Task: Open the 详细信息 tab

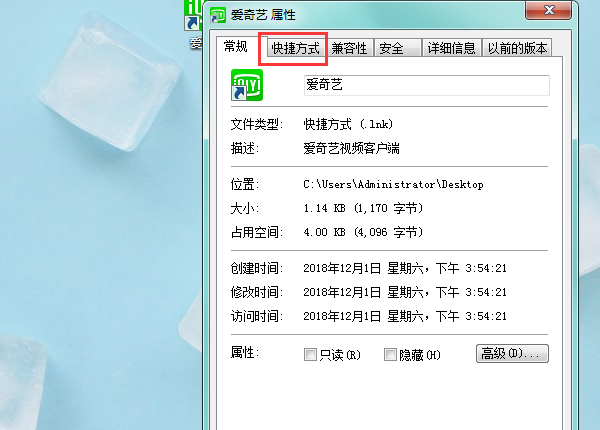Action: pos(452,48)
